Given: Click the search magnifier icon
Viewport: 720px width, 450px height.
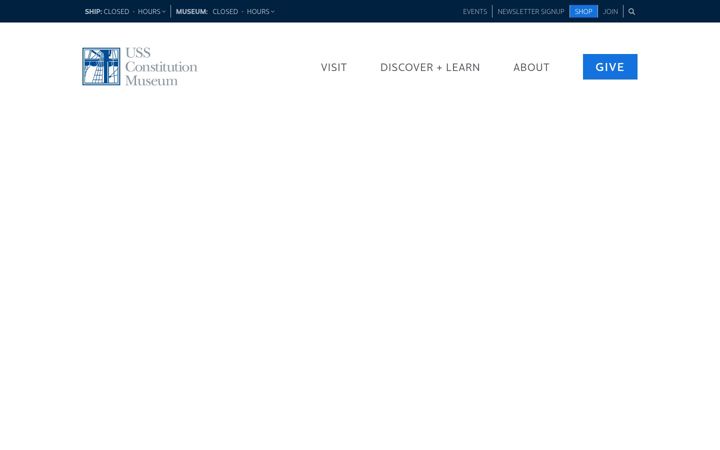Looking at the screenshot, I should (631, 11).
